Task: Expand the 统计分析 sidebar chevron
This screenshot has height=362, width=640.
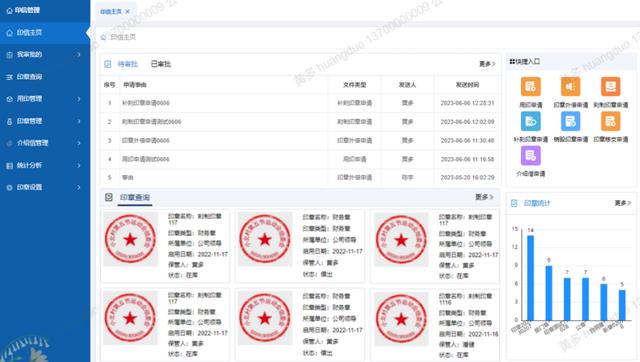Action: tap(79, 165)
